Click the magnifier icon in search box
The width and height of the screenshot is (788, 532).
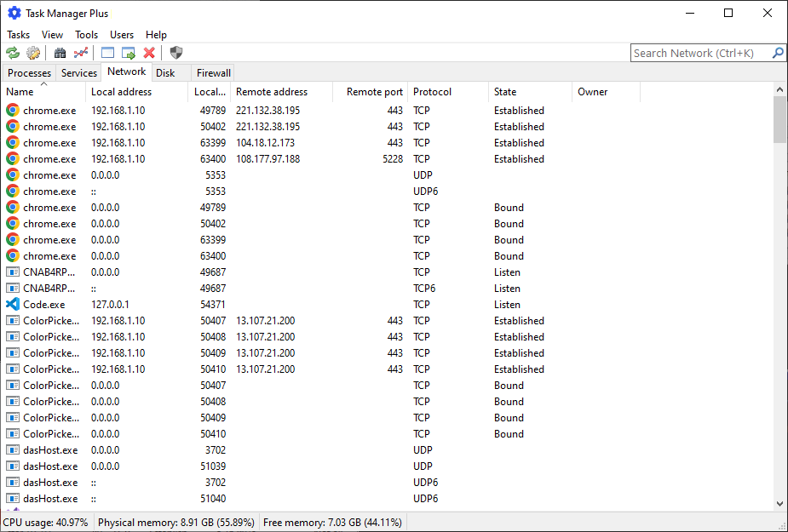click(x=778, y=53)
